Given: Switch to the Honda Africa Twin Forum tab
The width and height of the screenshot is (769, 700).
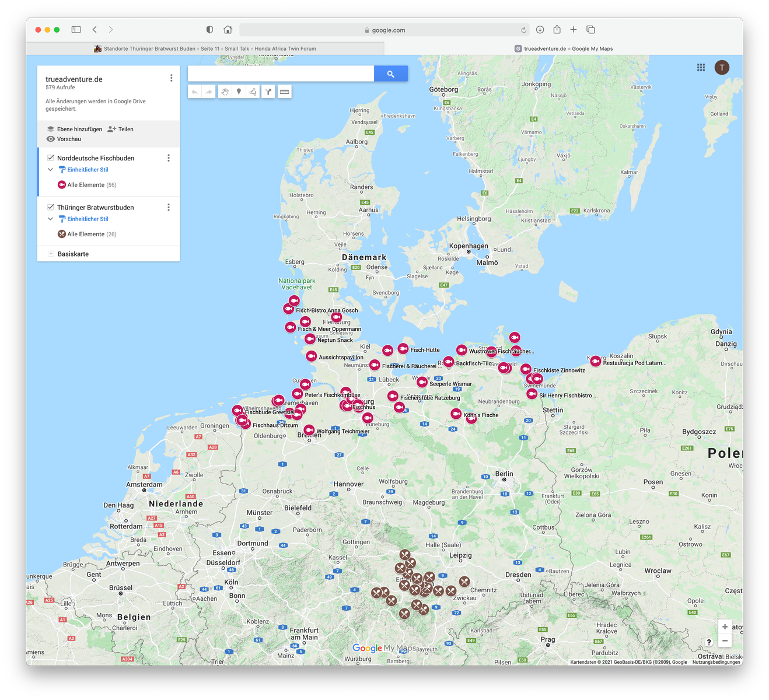Looking at the screenshot, I should point(205,49).
